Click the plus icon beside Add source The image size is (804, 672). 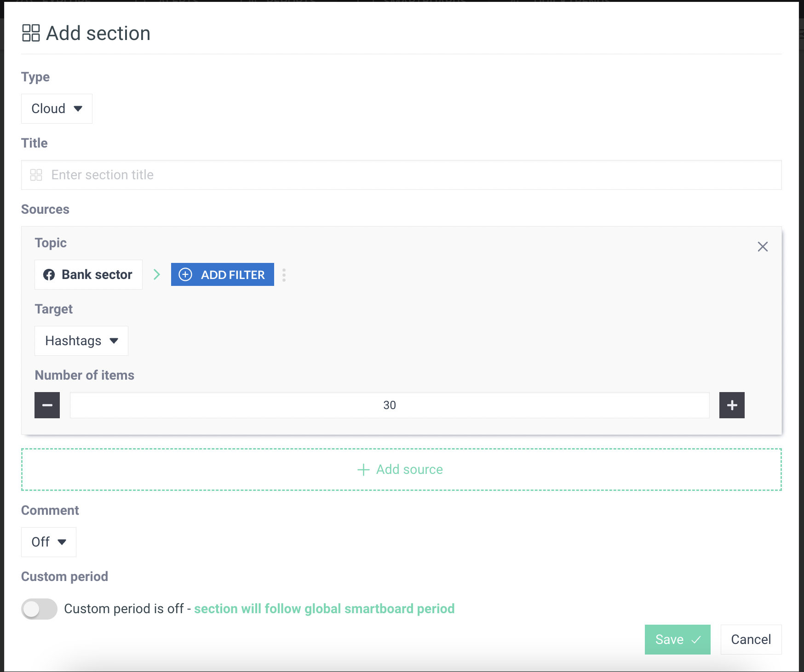363,470
